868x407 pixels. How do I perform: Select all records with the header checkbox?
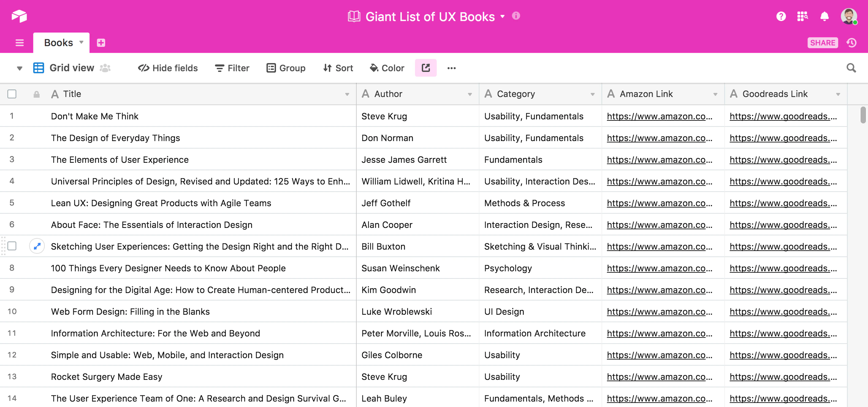(12, 94)
